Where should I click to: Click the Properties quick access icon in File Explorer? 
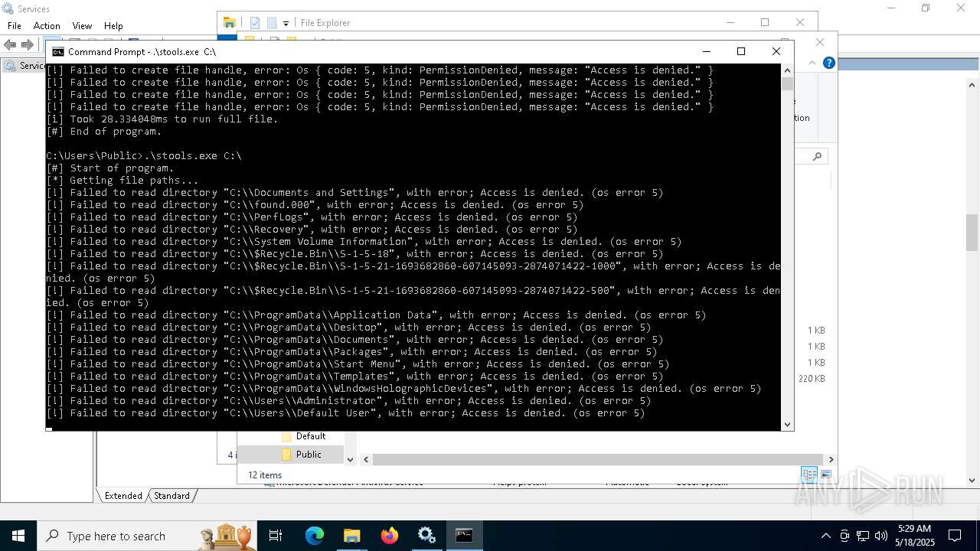point(255,23)
